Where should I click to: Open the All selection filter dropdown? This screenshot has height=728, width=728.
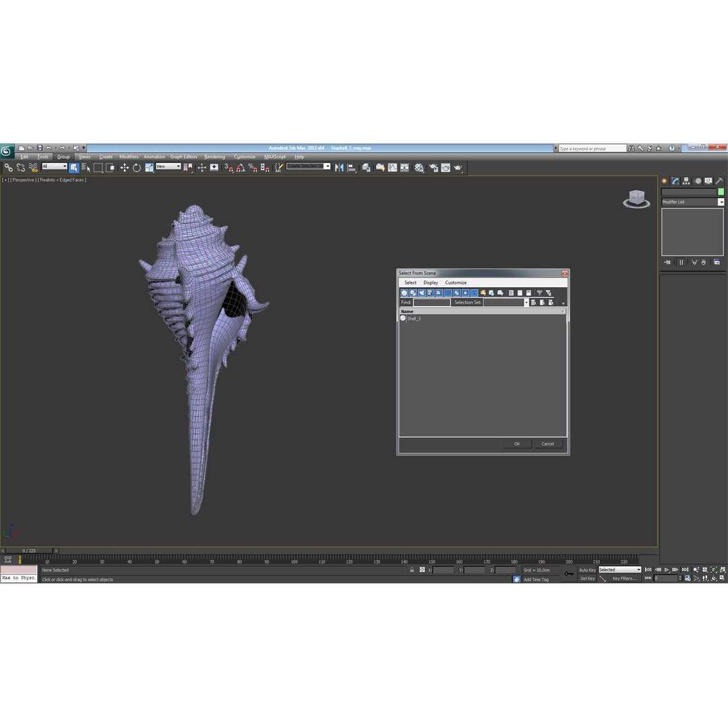tap(55, 166)
